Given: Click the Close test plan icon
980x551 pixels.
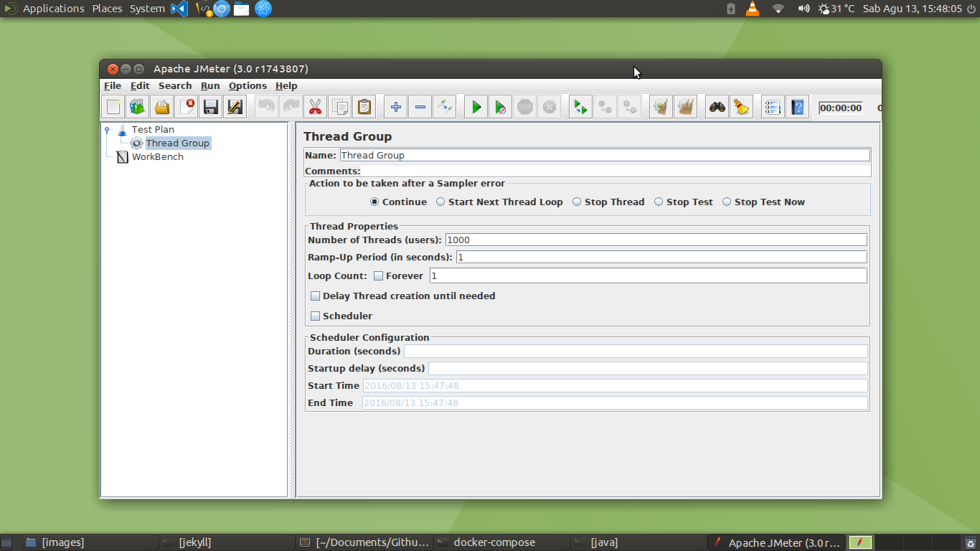Looking at the screenshot, I should tap(187, 107).
